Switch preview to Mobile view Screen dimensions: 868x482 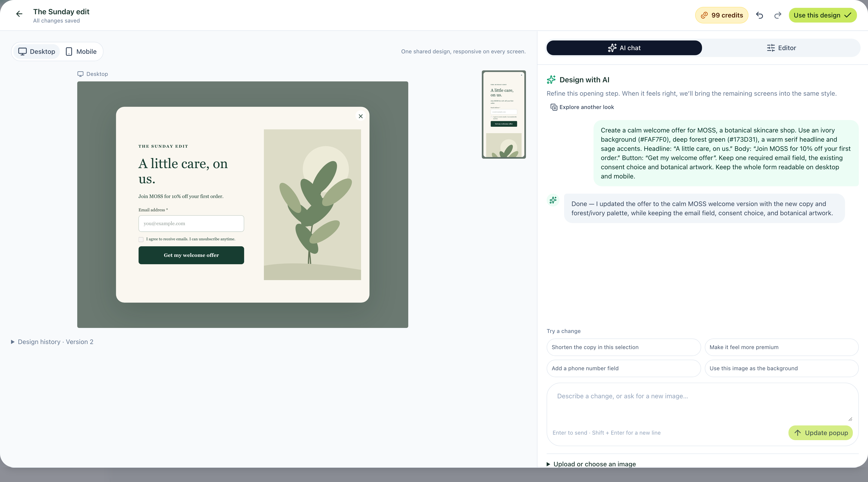pos(81,52)
